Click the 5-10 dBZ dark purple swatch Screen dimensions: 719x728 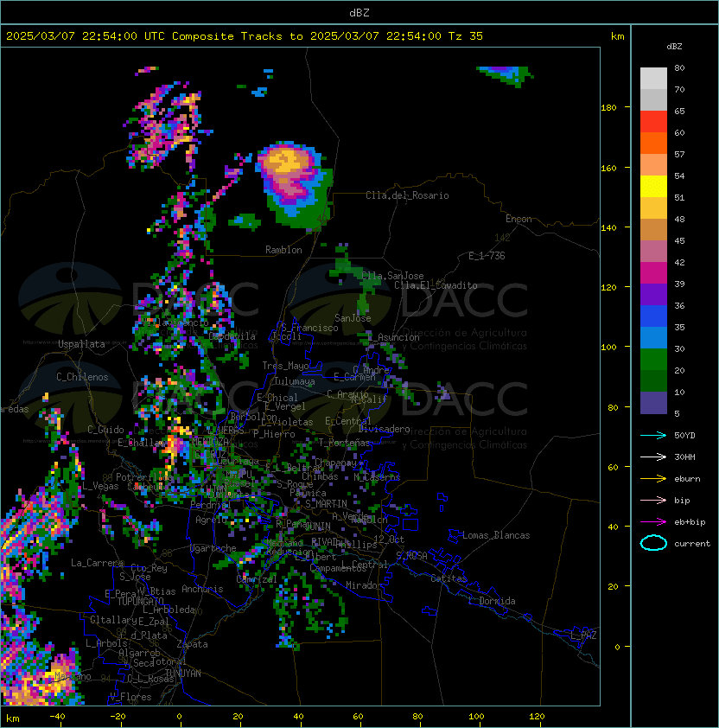click(x=653, y=403)
